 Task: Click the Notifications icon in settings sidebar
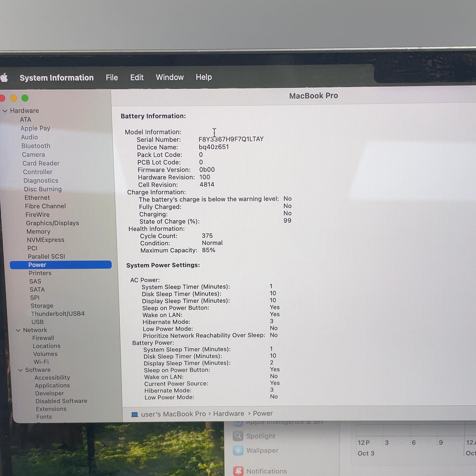pos(238,471)
